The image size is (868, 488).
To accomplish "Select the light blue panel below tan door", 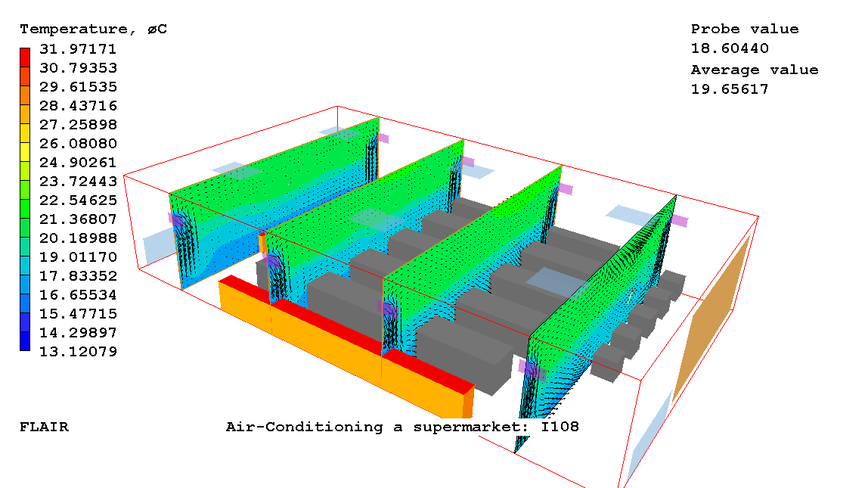I will click(646, 439).
